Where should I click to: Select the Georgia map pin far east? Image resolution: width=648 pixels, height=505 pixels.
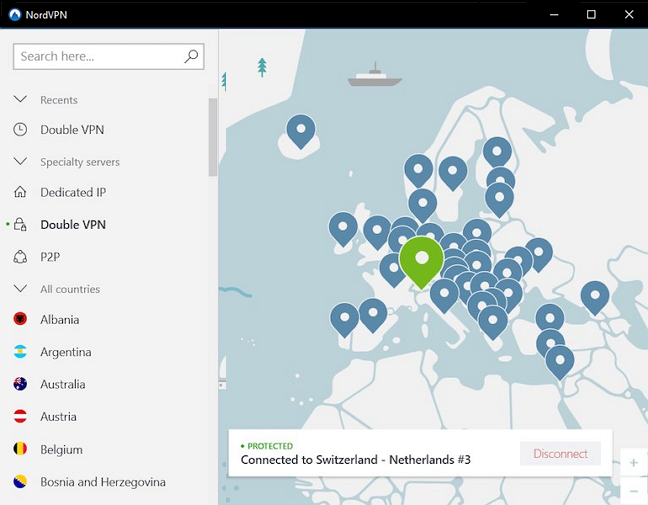[595, 298]
